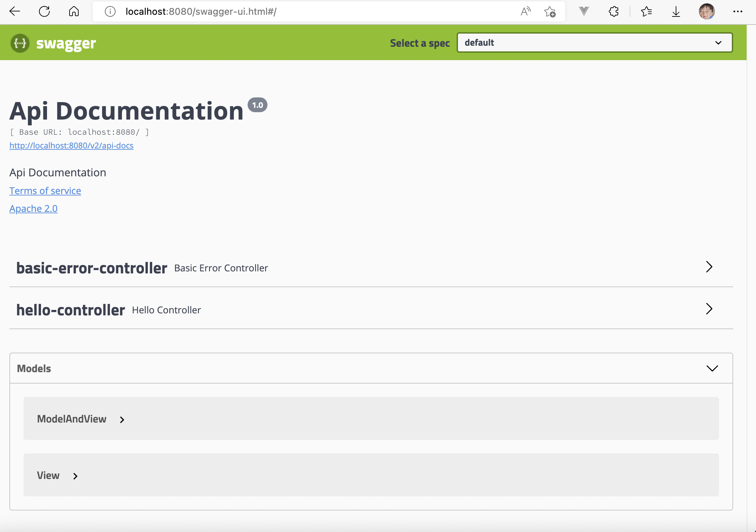Click the address bar URL field
756x532 pixels.
[302, 12]
